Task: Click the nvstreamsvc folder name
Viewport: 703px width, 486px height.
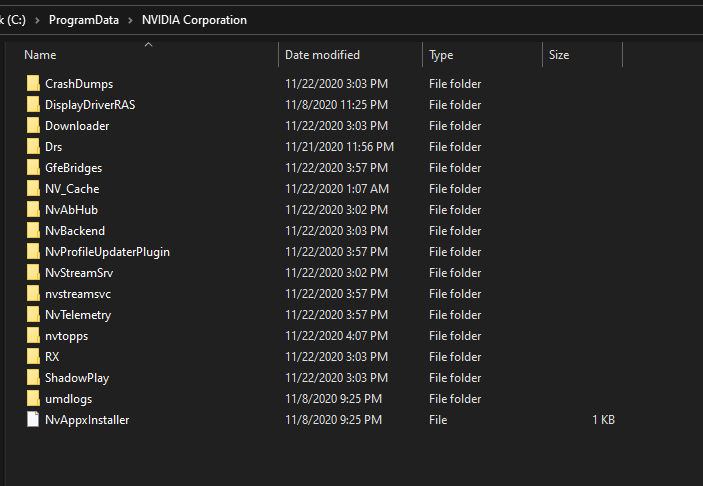Action: pos(78,294)
